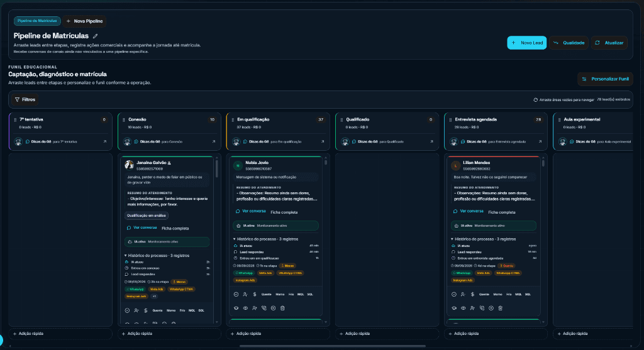Toggle IA ativa monitoring on Nubia Jovio's card
The width and height of the screenshot is (644, 350).
point(275,226)
